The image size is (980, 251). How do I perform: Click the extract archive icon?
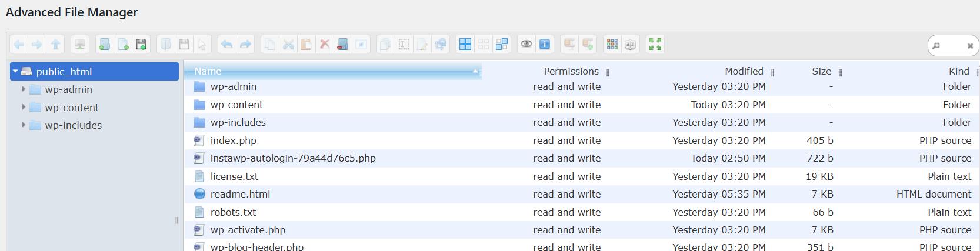tap(569, 45)
